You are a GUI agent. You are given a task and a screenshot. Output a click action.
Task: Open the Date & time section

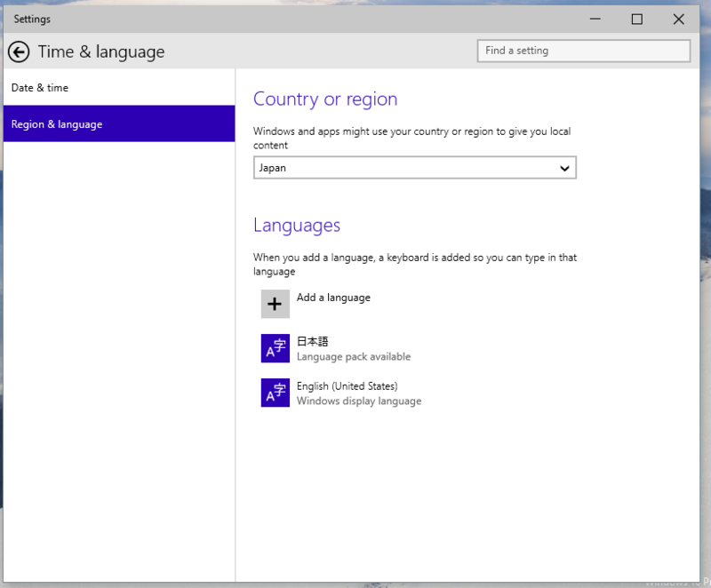pos(119,87)
